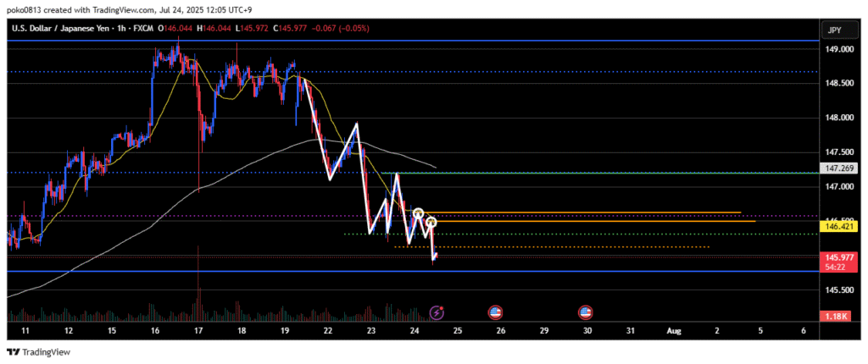Select the upper white circle marker
The width and height of the screenshot is (868, 364).
click(418, 212)
